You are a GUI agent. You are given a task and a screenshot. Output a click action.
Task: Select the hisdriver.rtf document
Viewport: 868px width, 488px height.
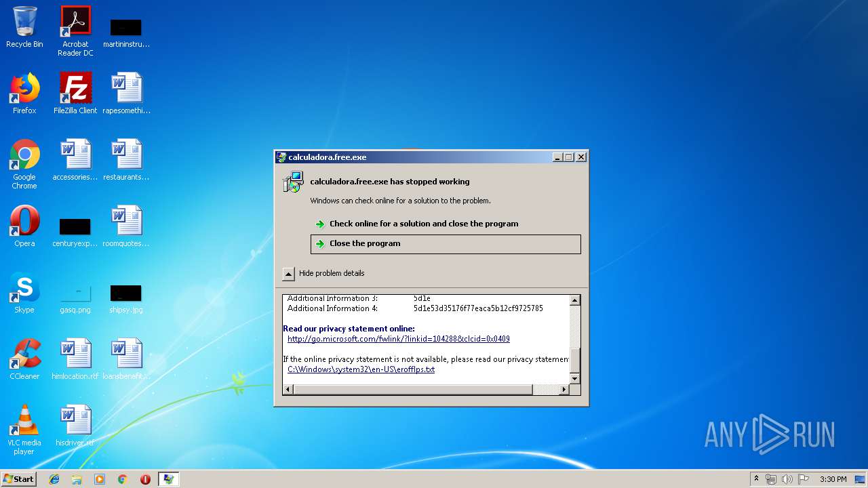pos(75,426)
